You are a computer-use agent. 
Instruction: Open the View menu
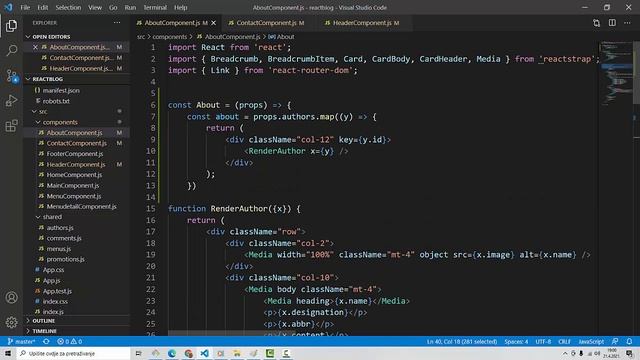95,7
